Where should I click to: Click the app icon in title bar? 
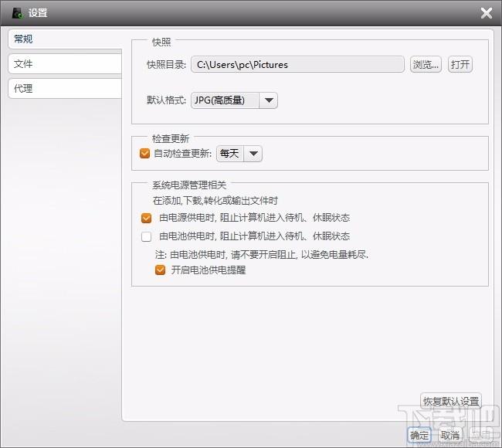point(17,13)
